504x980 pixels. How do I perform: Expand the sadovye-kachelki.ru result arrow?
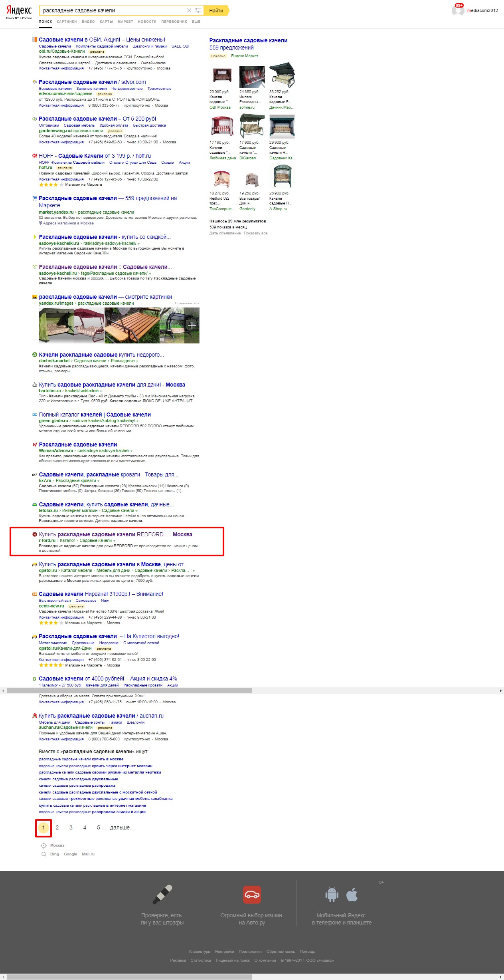[x=138, y=244]
